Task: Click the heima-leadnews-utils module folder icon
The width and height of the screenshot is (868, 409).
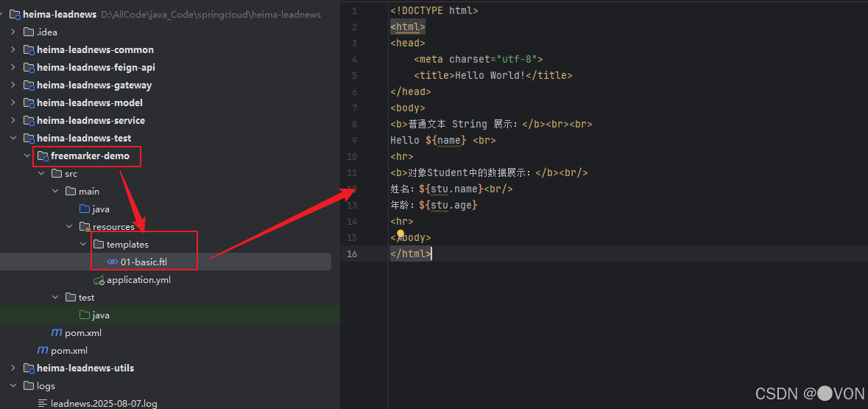Action: click(29, 368)
